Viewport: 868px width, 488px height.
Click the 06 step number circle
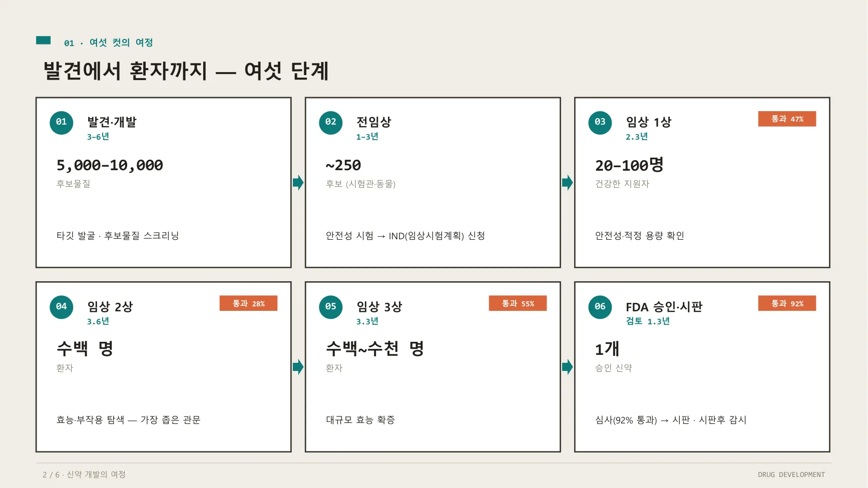pos(600,307)
